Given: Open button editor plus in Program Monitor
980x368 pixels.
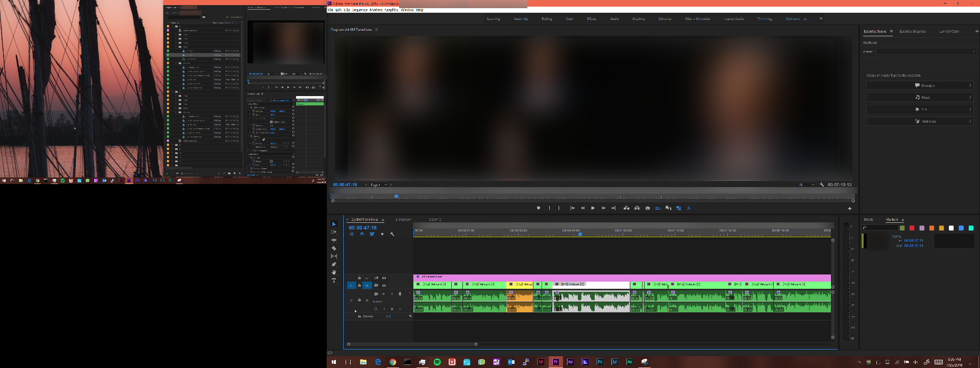Looking at the screenshot, I should coord(849,208).
